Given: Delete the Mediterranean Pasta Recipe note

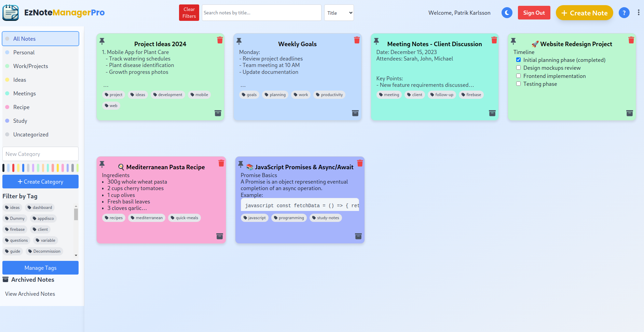Looking at the screenshot, I should [221, 163].
